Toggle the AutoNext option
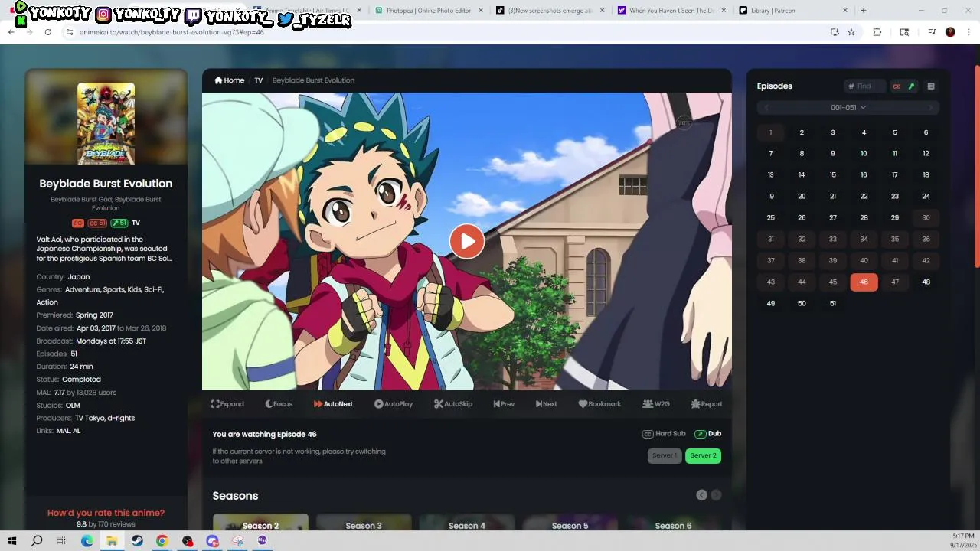The width and height of the screenshot is (980, 551). 333,404
